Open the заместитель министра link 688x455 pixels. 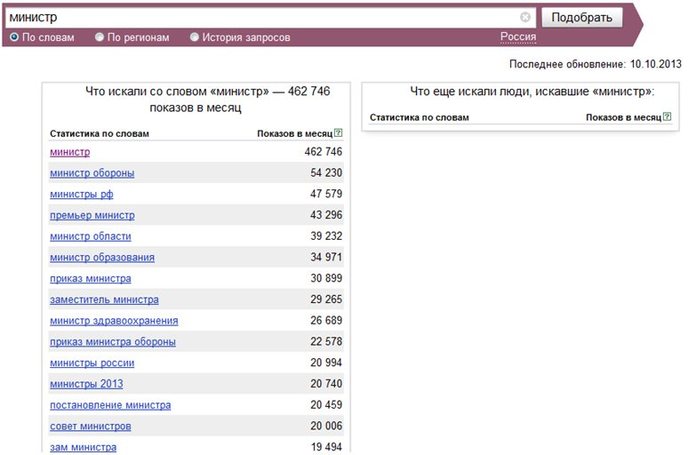point(104,299)
